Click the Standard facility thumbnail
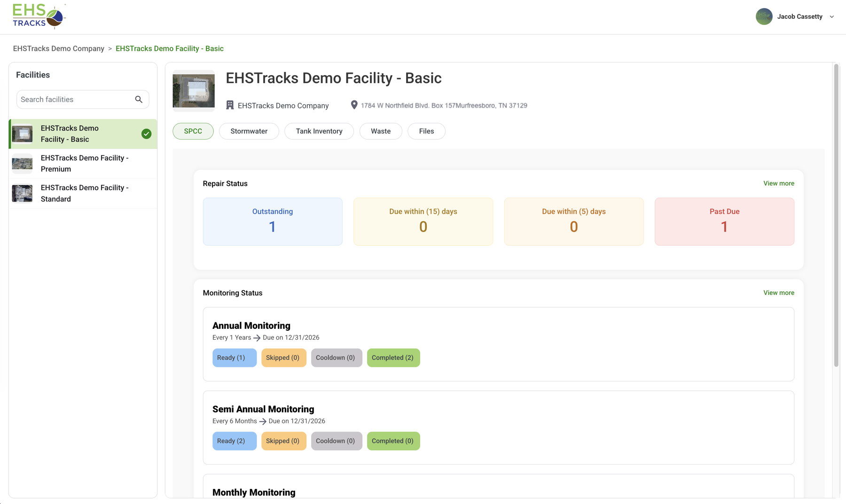Viewport: 846px width, 504px height. 22,193
